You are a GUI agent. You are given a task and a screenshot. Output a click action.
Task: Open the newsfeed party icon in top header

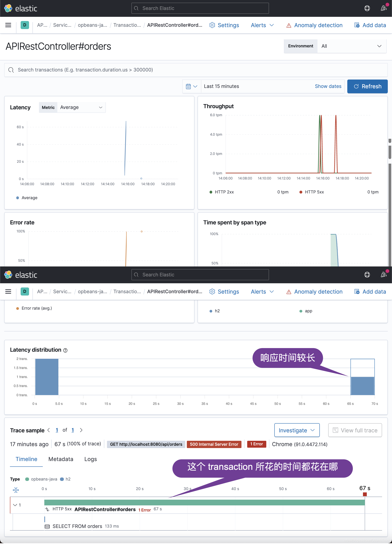click(384, 8)
